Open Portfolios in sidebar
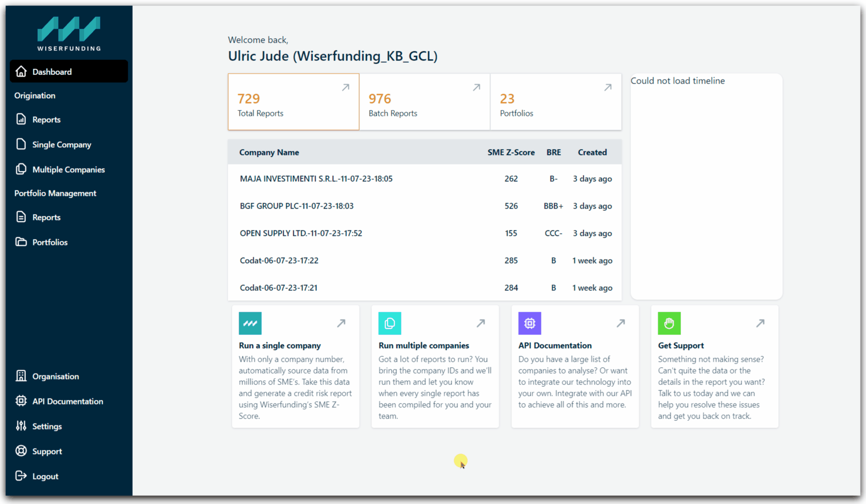 click(69, 242)
